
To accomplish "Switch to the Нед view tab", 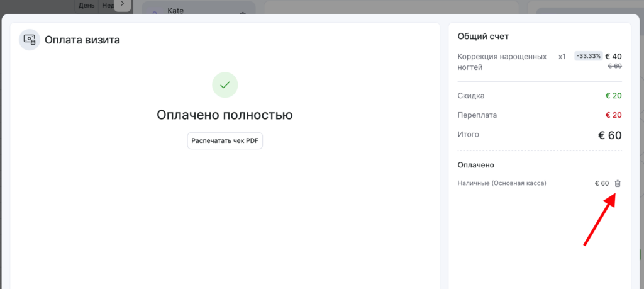I will point(108,6).
